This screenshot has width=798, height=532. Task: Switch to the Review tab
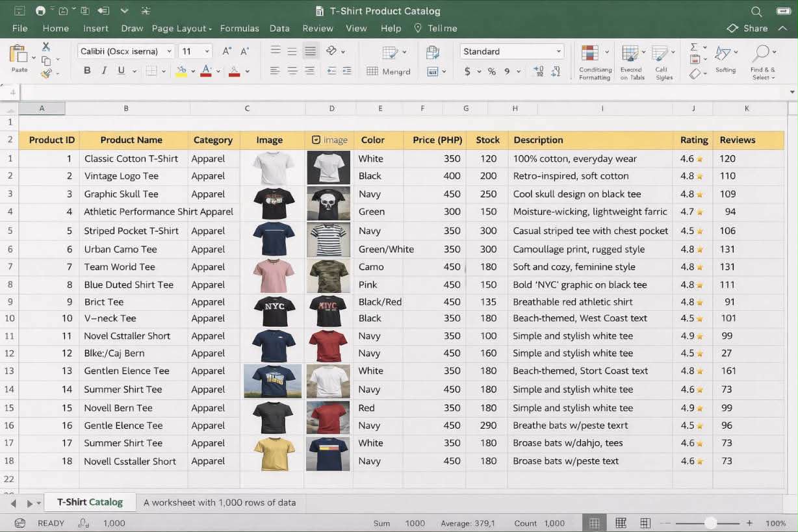click(x=318, y=28)
